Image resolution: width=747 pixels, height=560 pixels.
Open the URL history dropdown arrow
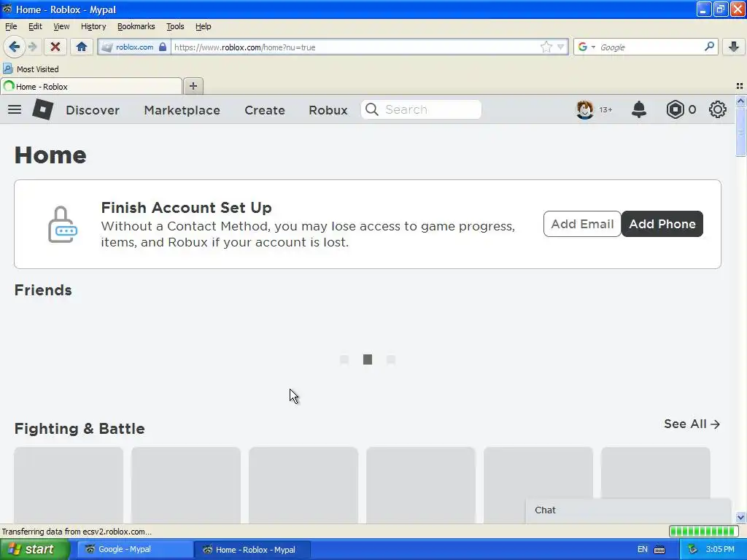[560, 47]
